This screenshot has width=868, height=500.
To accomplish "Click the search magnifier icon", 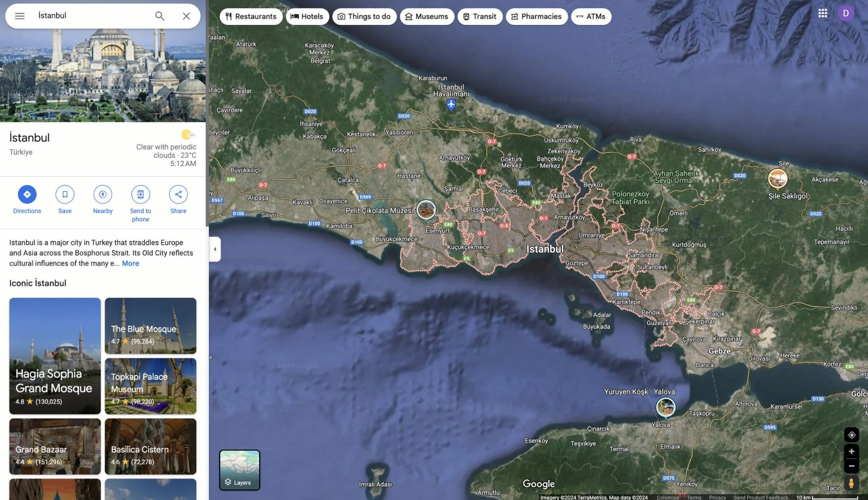I will [x=160, y=16].
